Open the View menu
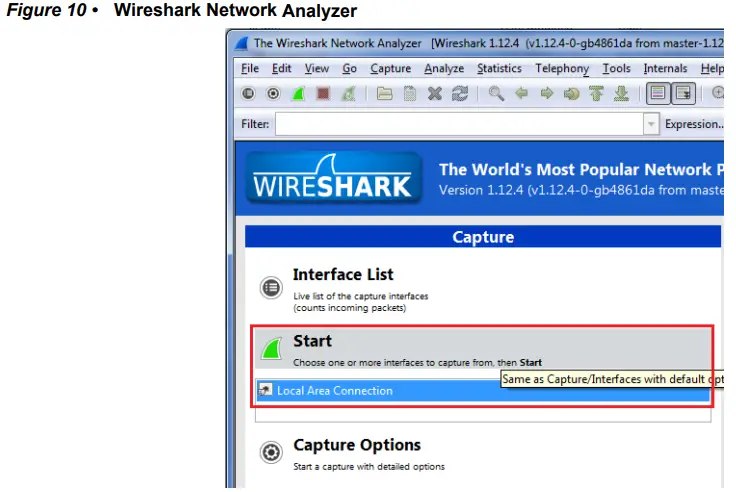736x492 pixels. click(316, 69)
